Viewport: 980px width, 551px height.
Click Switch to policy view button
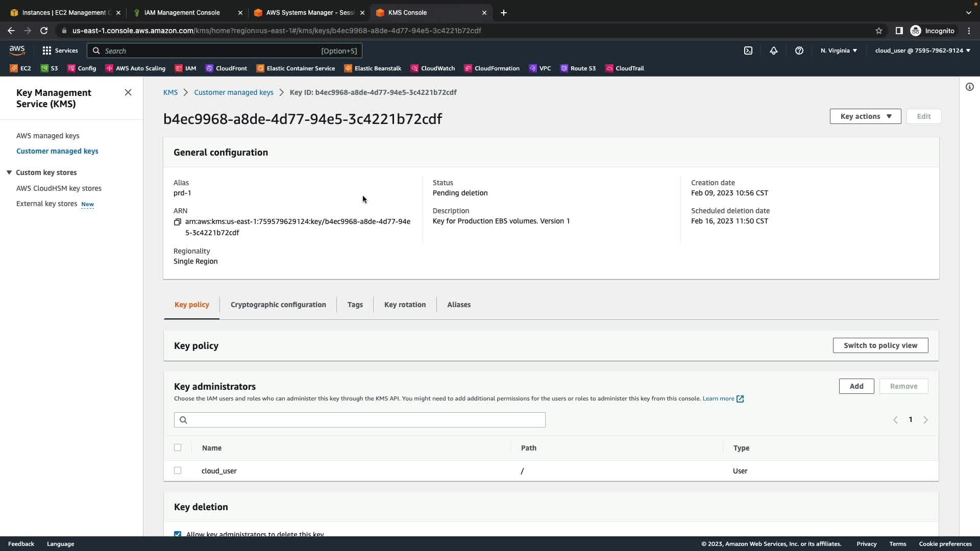tap(880, 345)
